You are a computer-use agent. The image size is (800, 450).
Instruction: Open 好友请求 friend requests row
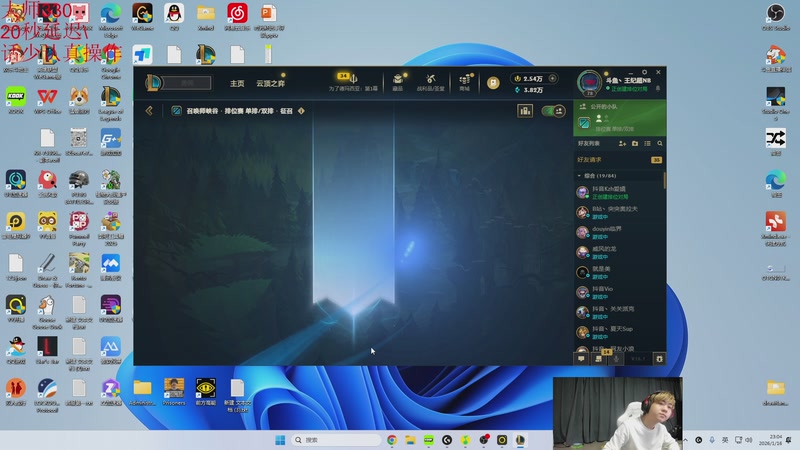pos(619,160)
